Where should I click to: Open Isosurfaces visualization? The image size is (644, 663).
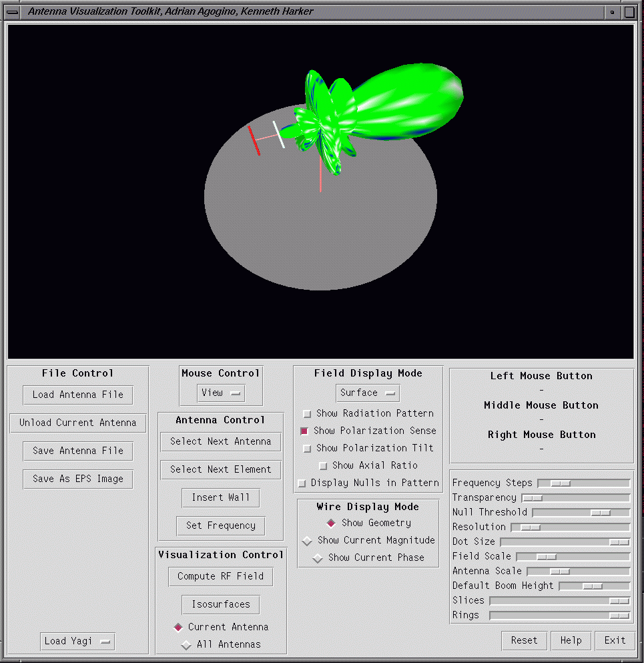(220, 604)
